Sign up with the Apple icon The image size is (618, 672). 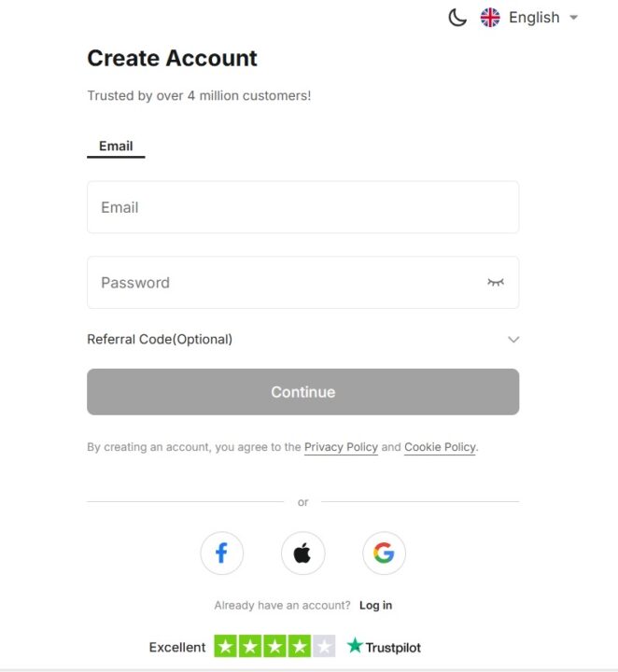coord(302,553)
